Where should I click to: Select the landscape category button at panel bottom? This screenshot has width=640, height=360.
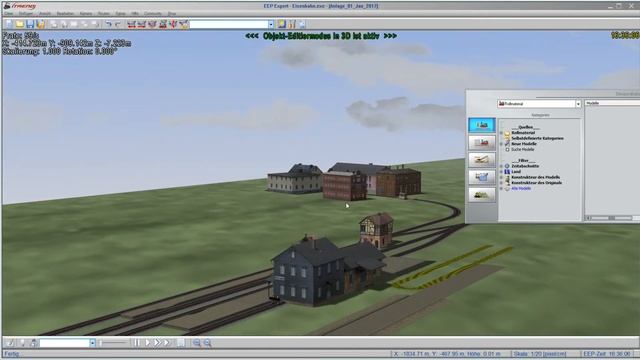click(482, 195)
